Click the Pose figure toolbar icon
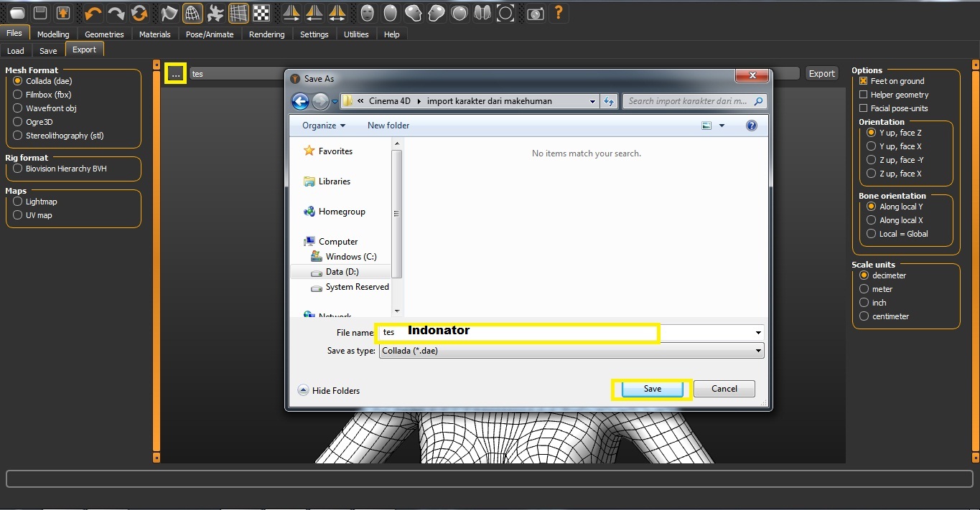This screenshot has height=510, width=980. 215,13
